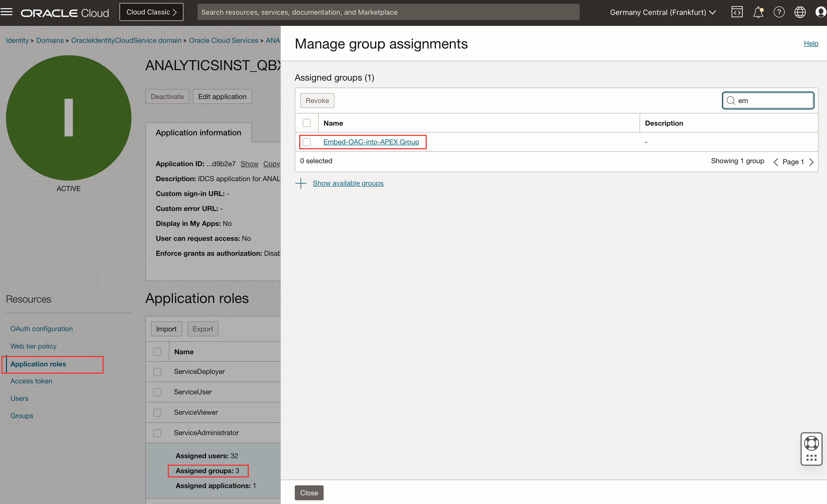Click "Assigned groups: 3" text
Image resolution: width=827 pixels, height=504 pixels.
coord(207,471)
